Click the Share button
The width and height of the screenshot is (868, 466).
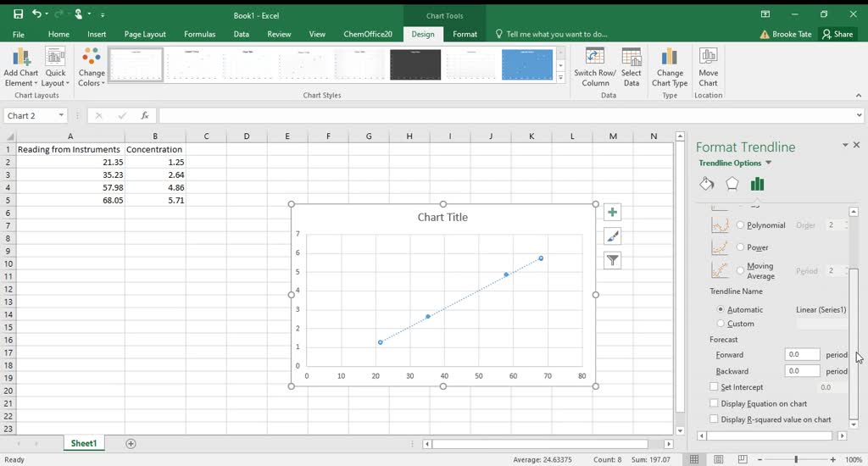[x=837, y=34]
